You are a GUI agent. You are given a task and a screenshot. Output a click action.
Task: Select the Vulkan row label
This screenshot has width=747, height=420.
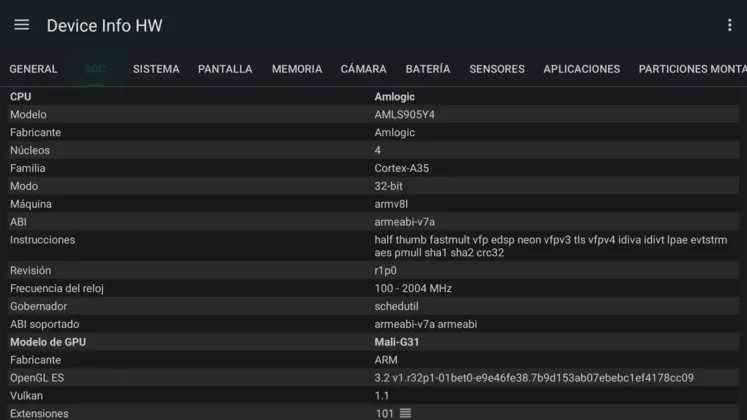pyautogui.click(x=26, y=396)
